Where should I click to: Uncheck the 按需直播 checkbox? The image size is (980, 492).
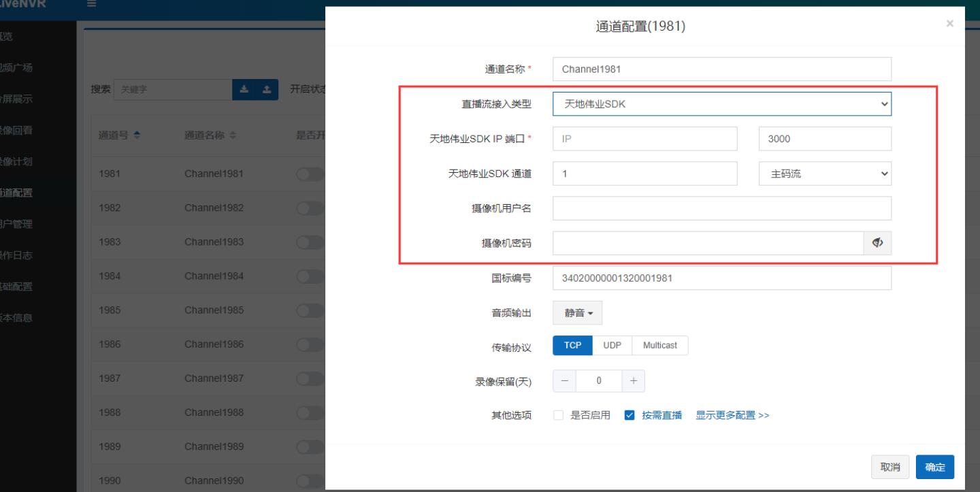pos(630,415)
